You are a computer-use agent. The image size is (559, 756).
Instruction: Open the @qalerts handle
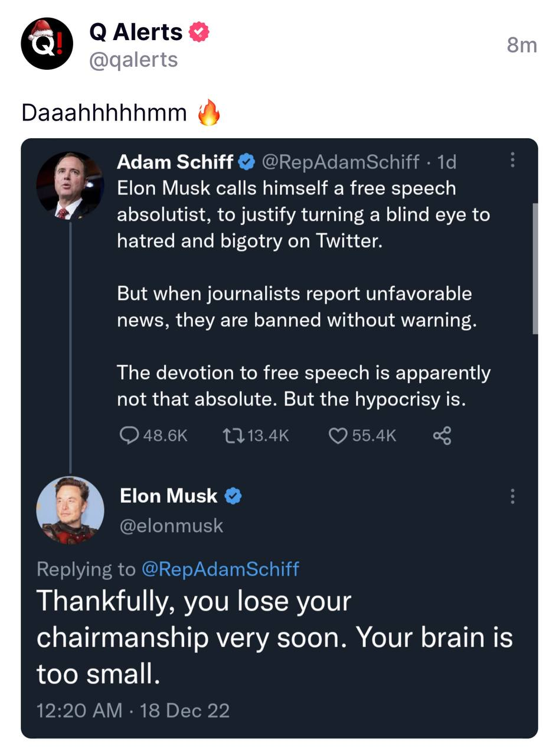pyautogui.click(x=133, y=60)
